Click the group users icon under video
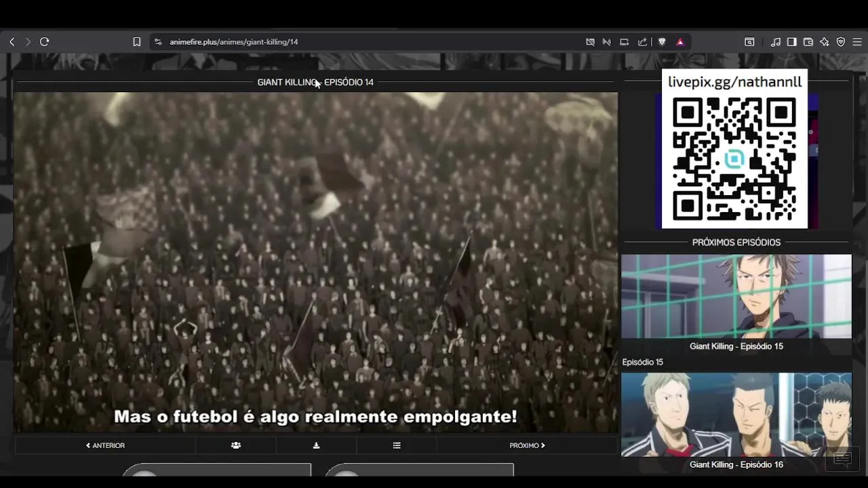The height and width of the screenshot is (488, 868). pyautogui.click(x=235, y=446)
